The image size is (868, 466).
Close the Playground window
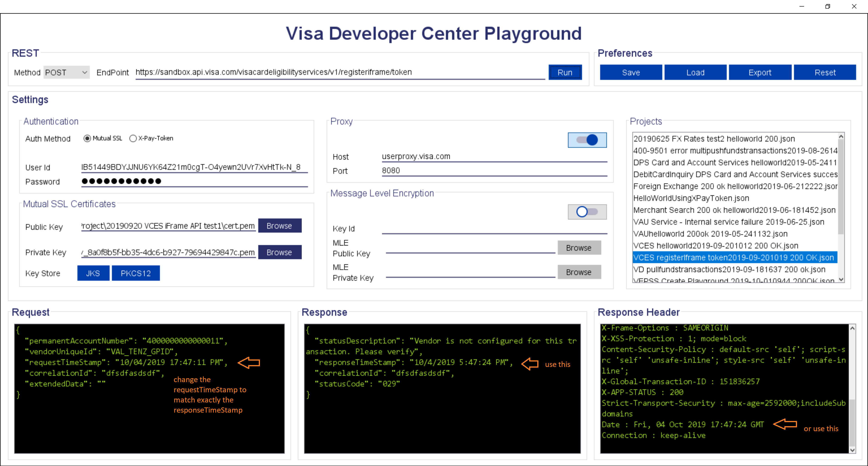click(x=854, y=6)
